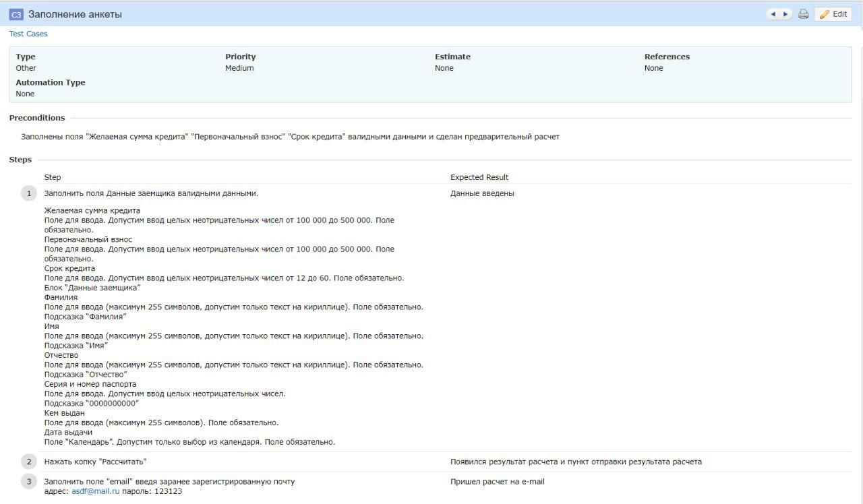Viewport: 863px width, 504px height.
Task: Click expected result "Пришел расчет на e-mail"
Action: [x=498, y=482]
